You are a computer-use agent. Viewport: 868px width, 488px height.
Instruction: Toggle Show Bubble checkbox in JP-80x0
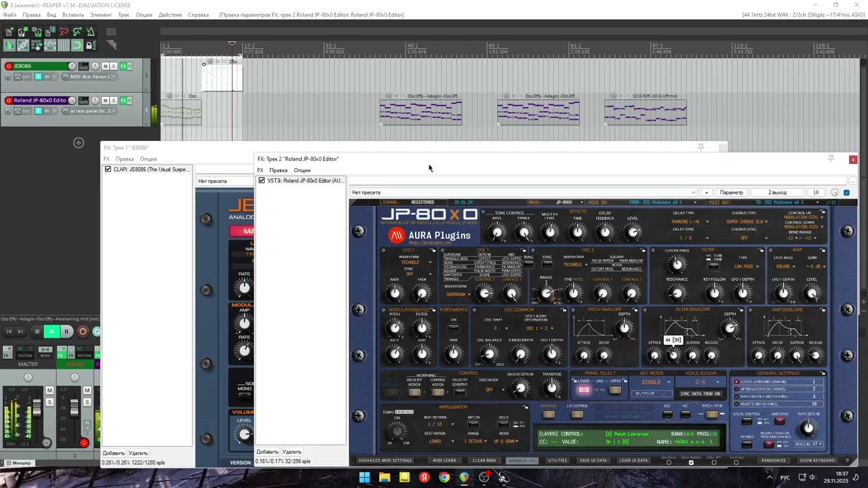click(691, 462)
